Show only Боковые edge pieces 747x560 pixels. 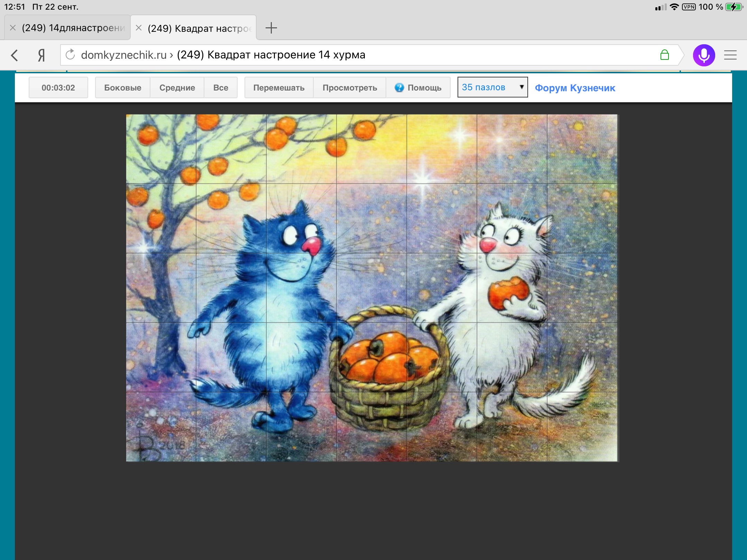tap(122, 88)
